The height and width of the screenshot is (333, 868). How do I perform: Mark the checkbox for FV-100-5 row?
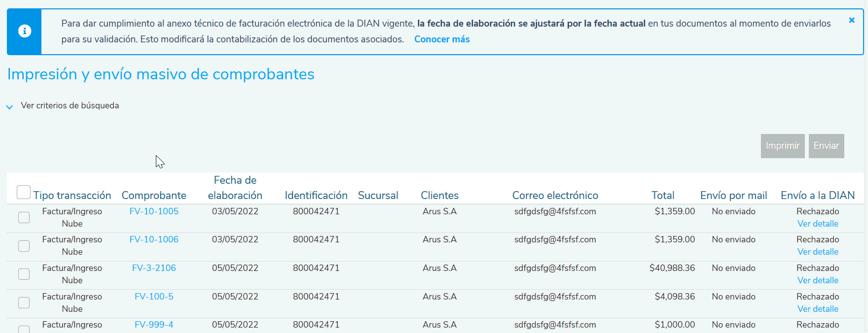pyautogui.click(x=24, y=302)
